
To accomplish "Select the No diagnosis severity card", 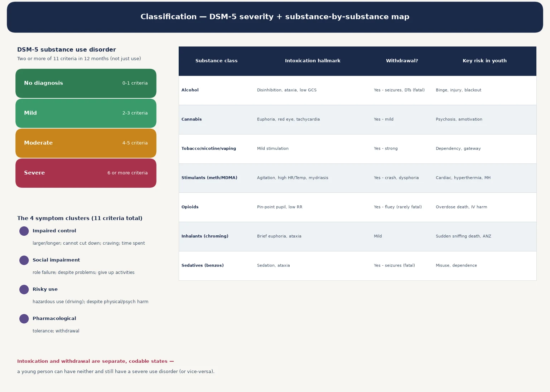I will pos(86,83).
